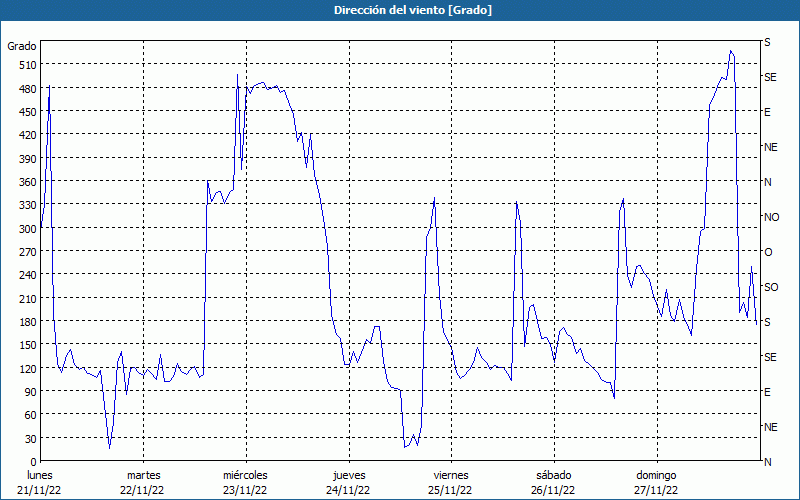Pick the date 25/11/22 under viernes
Image resolution: width=800 pixels, height=500 pixels.
coord(450,491)
